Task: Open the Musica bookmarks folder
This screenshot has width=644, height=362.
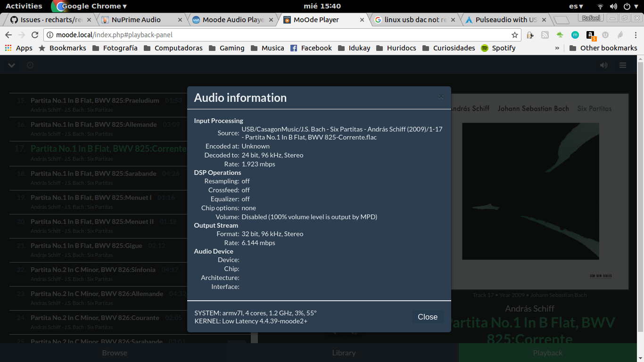Action: point(267,48)
